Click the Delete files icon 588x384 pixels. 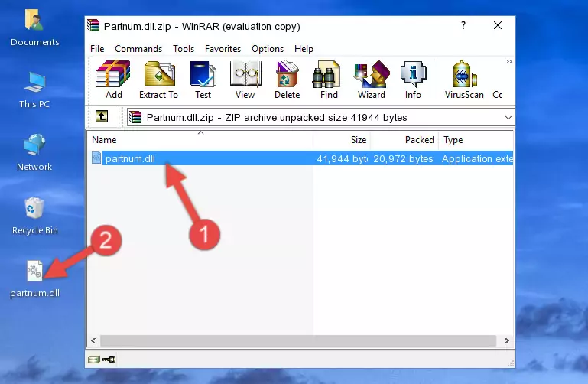click(288, 80)
